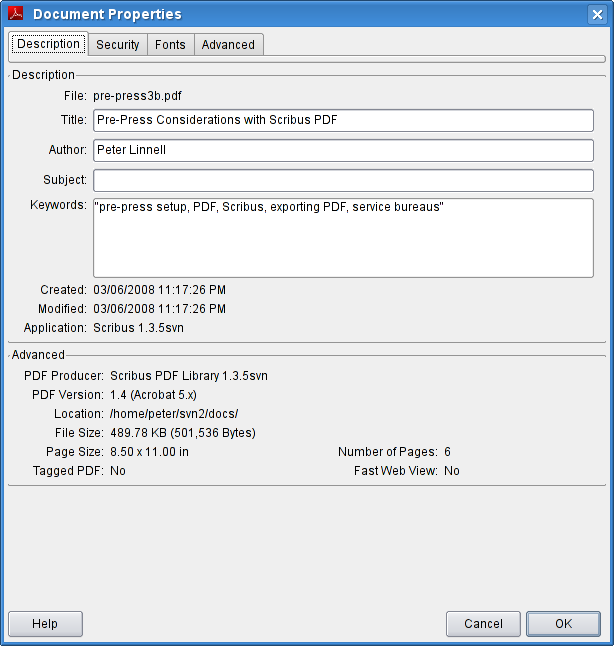Click into the Title text field
Screen dimensions: 614x646
343,120
